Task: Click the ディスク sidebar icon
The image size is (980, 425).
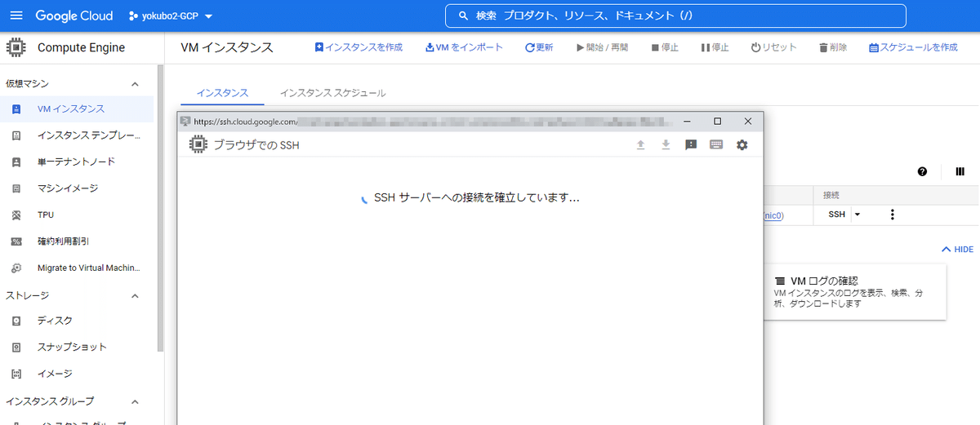Action: [x=16, y=321]
